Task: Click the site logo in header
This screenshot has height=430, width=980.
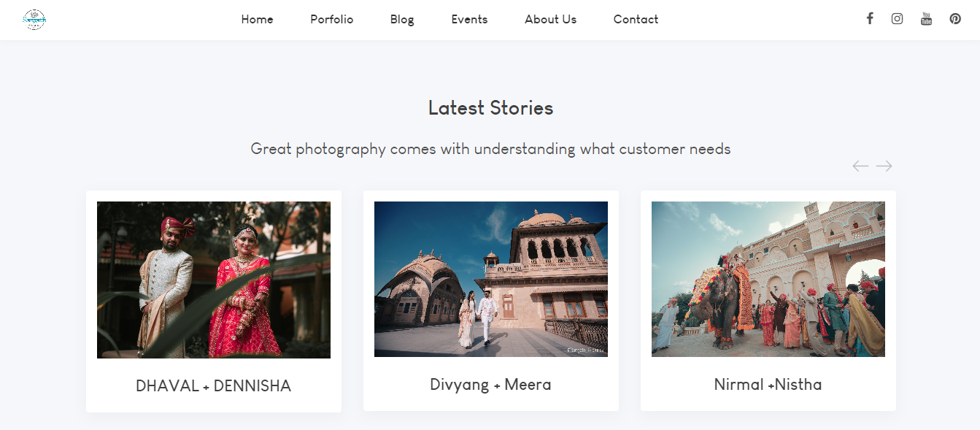Action: pyautogui.click(x=34, y=20)
